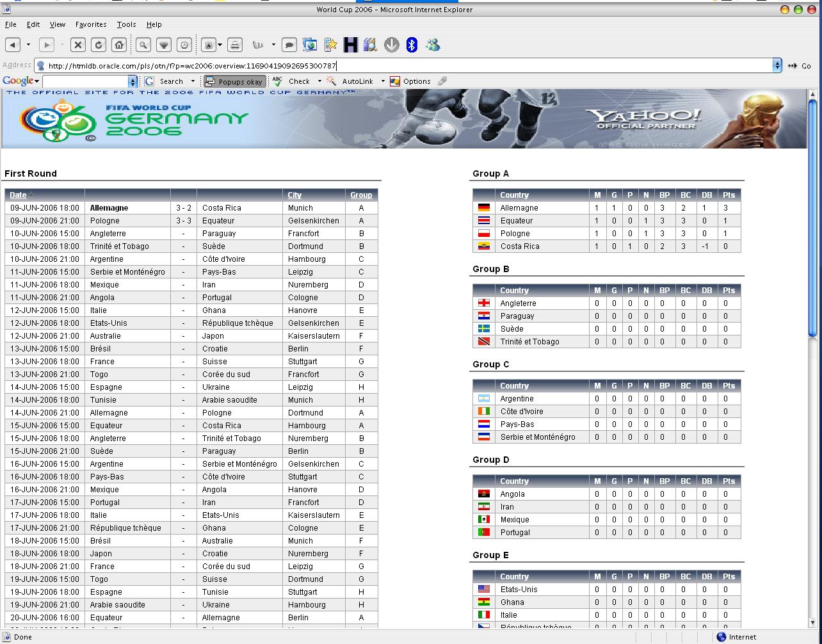
Task: Sort the table by the City column link
Action: click(294, 195)
